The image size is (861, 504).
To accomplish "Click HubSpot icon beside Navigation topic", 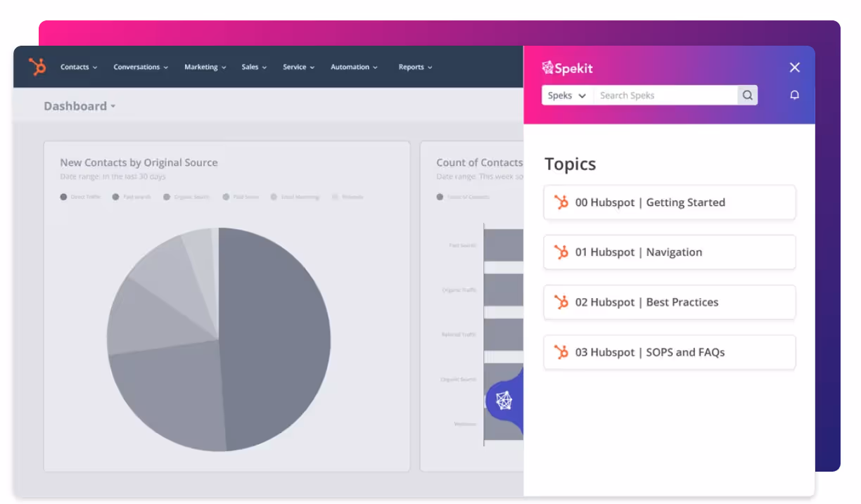I will (561, 252).
